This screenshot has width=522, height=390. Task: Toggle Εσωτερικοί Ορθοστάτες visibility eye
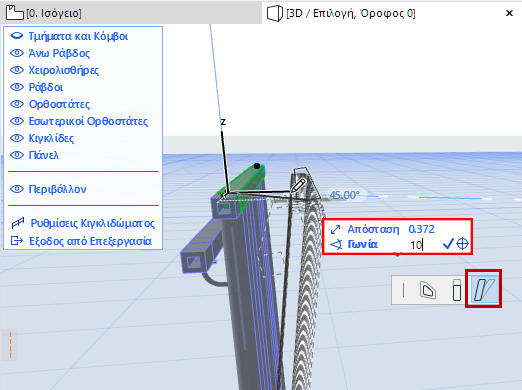point(17,121)
